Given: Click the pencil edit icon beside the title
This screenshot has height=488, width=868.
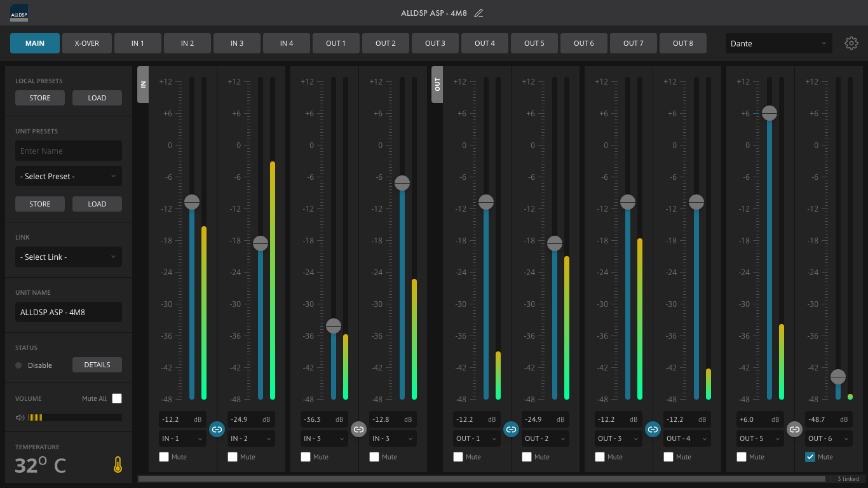Looking at the screenshot, I should tap(478, 13).
